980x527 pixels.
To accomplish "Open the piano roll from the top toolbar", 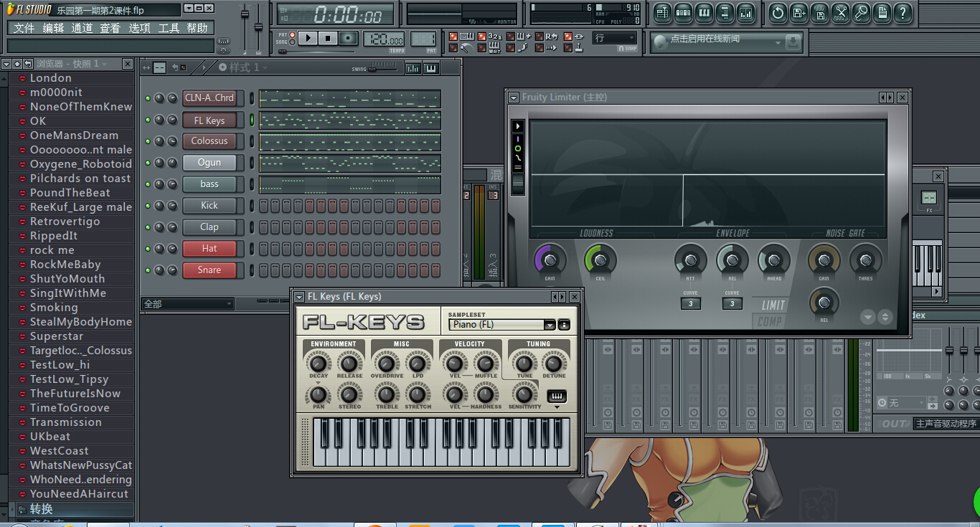I will pos(704,13).
